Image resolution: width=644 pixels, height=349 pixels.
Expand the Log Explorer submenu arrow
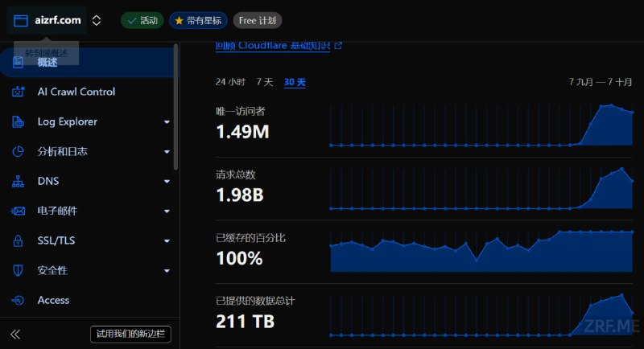(167, 122)
